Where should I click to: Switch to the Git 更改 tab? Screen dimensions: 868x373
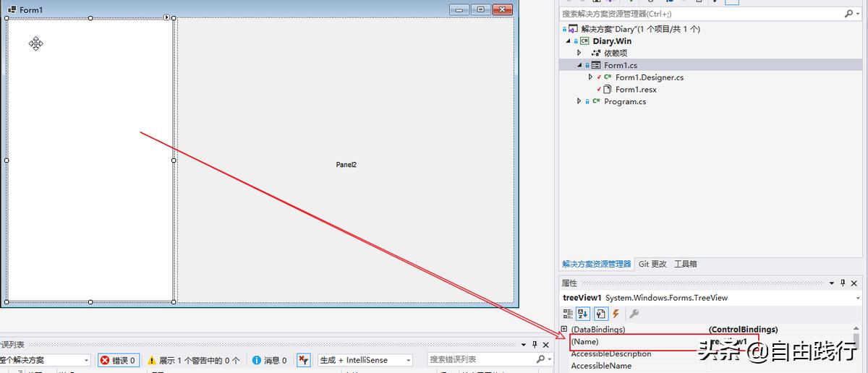pyautogui.click(x=652, y=264)
